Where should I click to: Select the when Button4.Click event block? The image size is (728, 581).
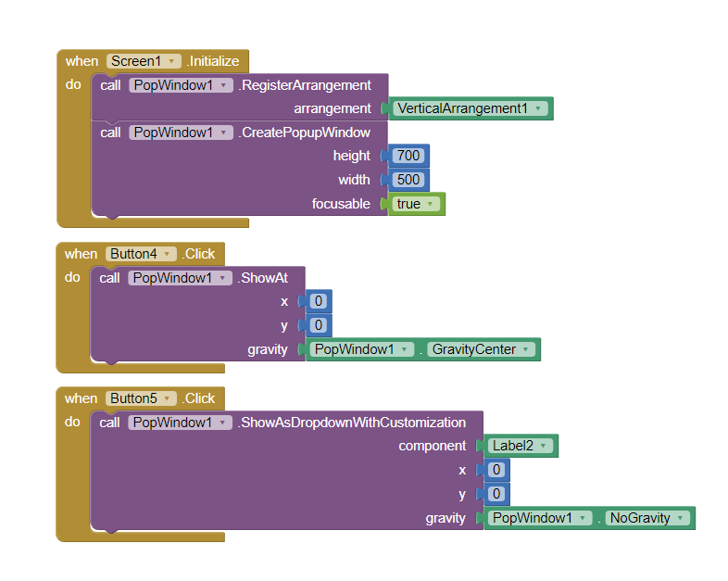80,254
